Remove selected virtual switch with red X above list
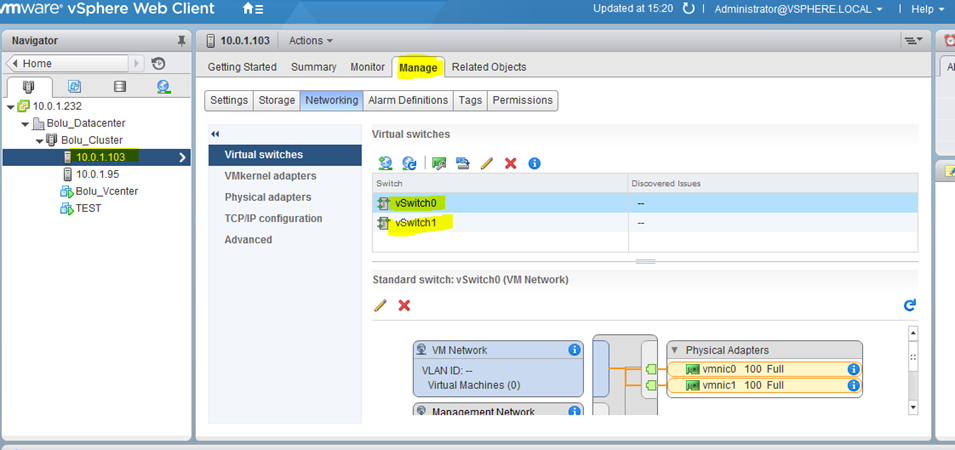955x450 pixels. point(510,163)
